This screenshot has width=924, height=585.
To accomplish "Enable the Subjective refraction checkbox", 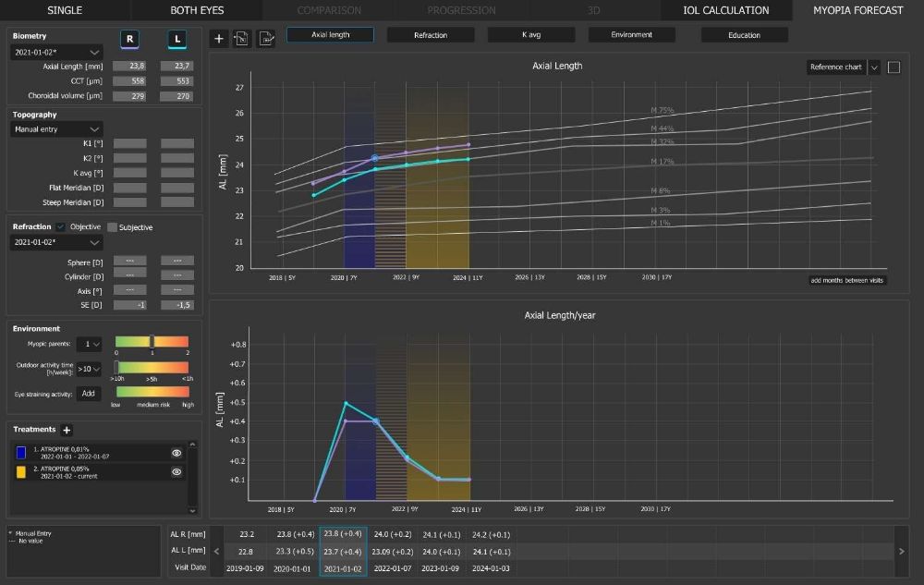I will 113,227.
